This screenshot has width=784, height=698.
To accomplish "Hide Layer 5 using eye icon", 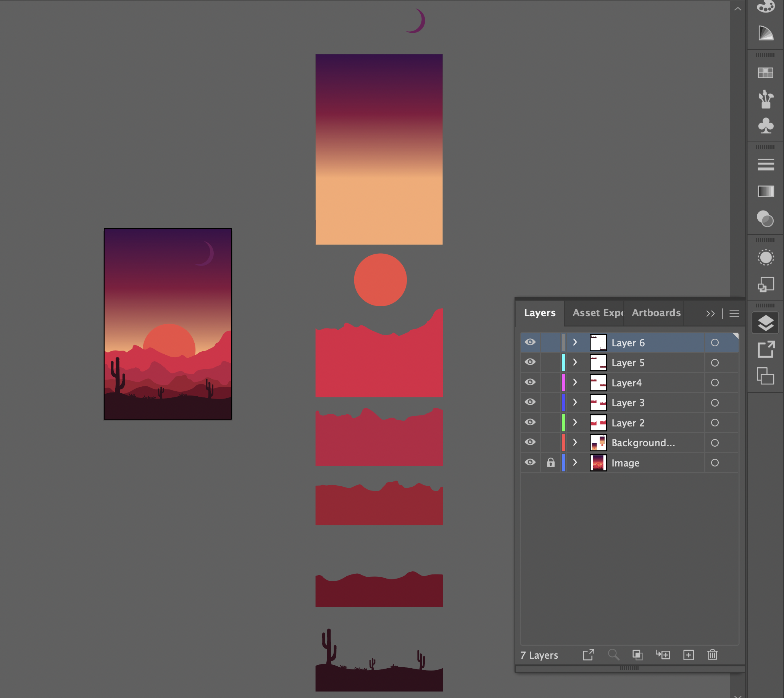I will (x=530, y=362).
